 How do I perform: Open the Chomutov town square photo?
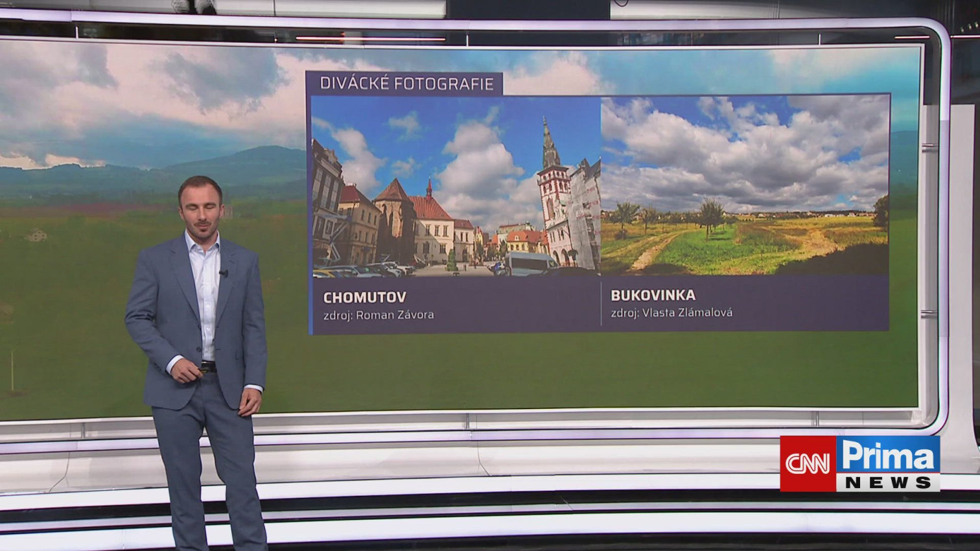tap(456, 187)
